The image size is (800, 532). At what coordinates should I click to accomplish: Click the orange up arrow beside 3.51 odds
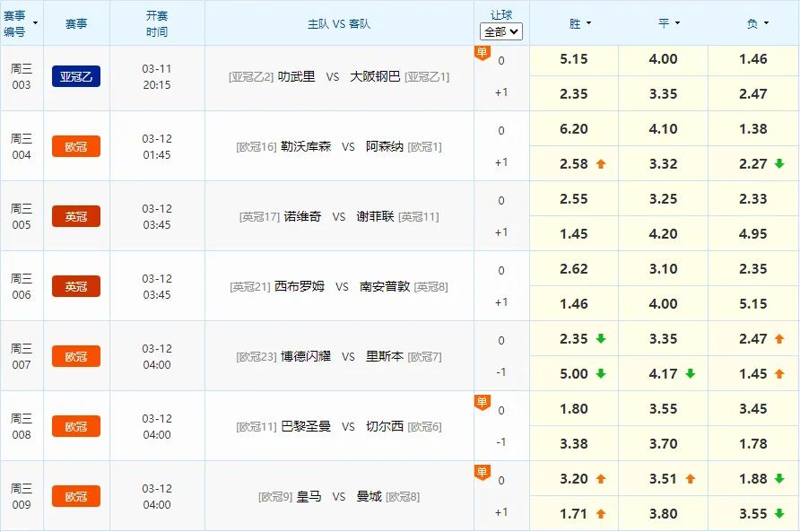click(690, 479)
